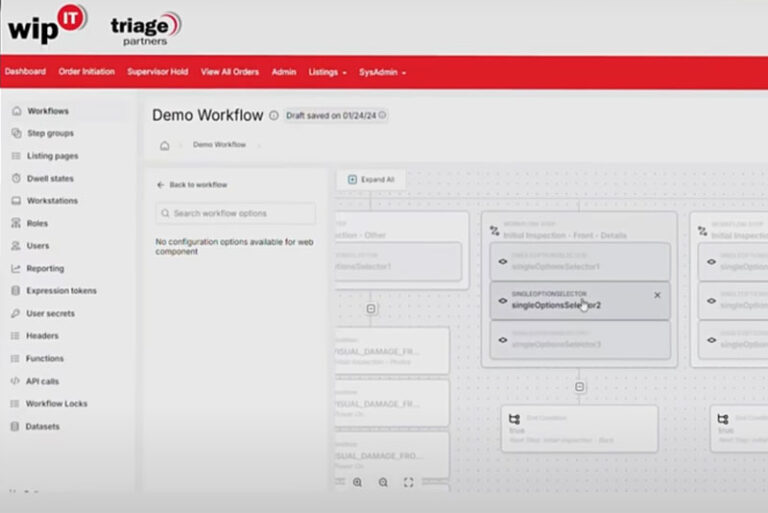The height and width of the screenshot is (513, 768).
Task: Open the Supervisor Hold menu item
Action: pos(158,72)
